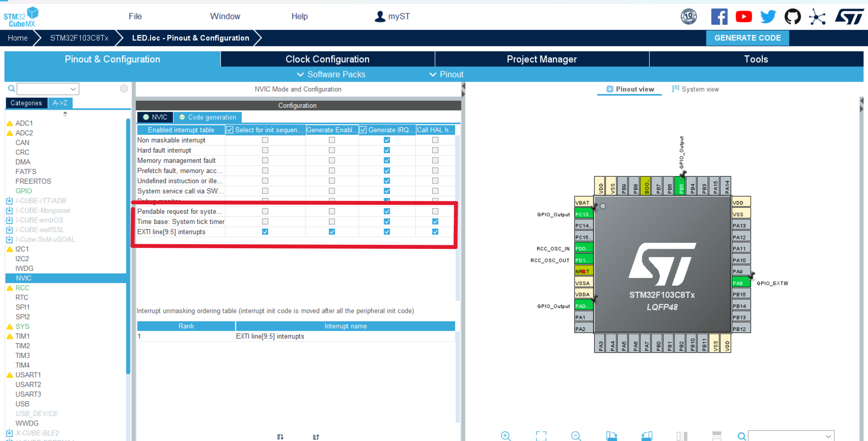Click the ST community network icon
The image size is (868, 441).
click(817, 17)
